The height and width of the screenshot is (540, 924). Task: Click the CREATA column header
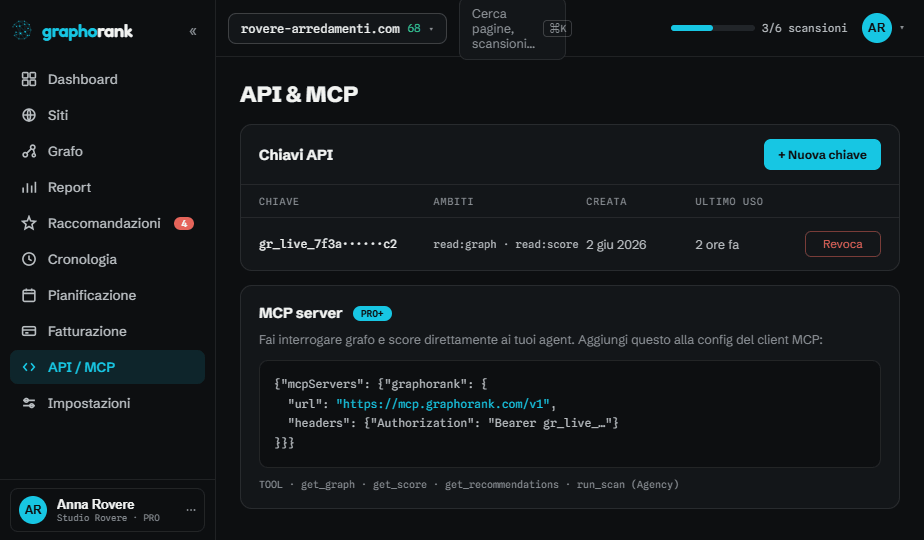pos(606,202)
